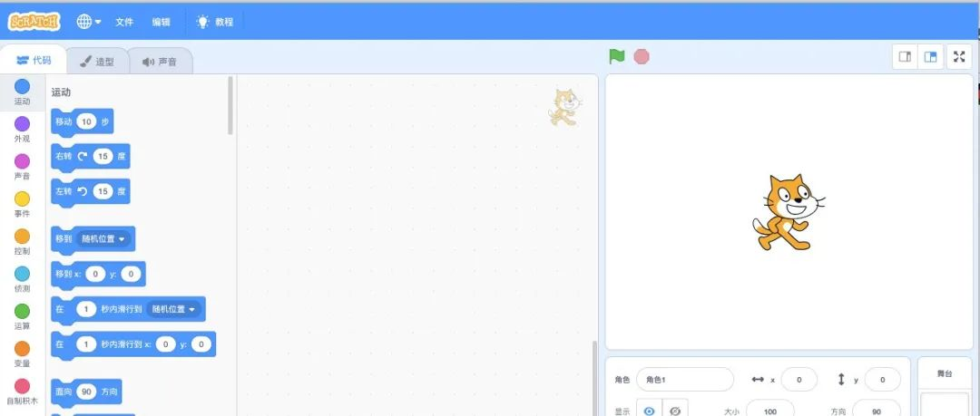Select the 侦测 sensing category
This screenshot has width=980, height=416.
[x=22, y=279]
